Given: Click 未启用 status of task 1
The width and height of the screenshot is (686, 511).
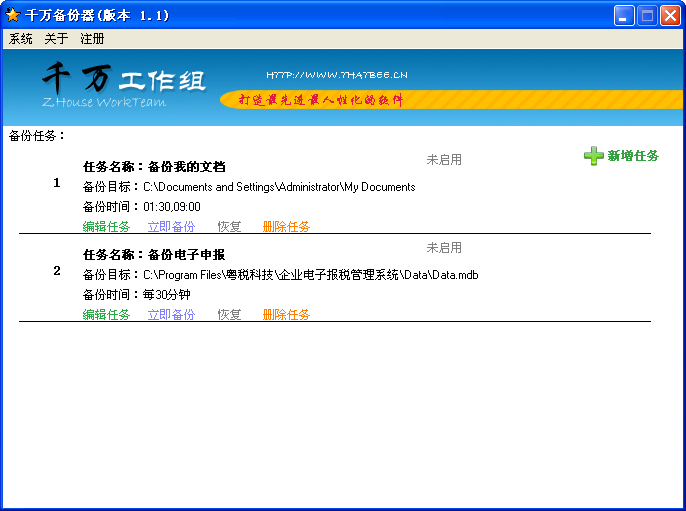Looking at the screenshot, I should [444, 160].
